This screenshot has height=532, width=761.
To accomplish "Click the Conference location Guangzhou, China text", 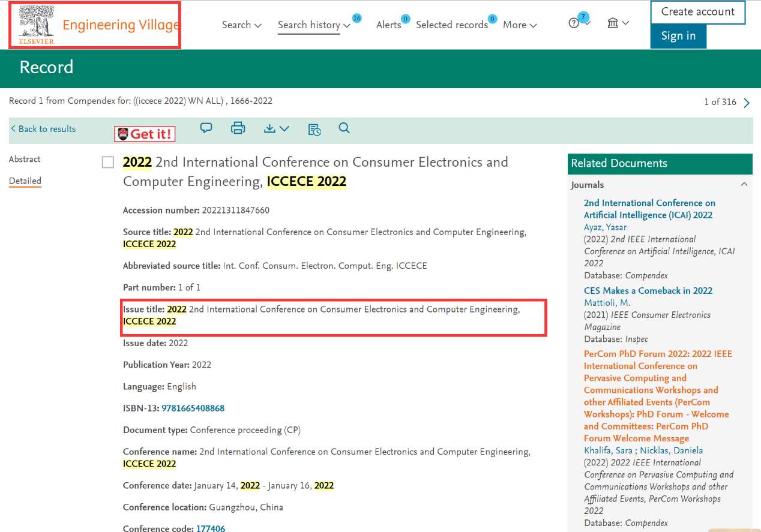I will (x=203, y=507).
